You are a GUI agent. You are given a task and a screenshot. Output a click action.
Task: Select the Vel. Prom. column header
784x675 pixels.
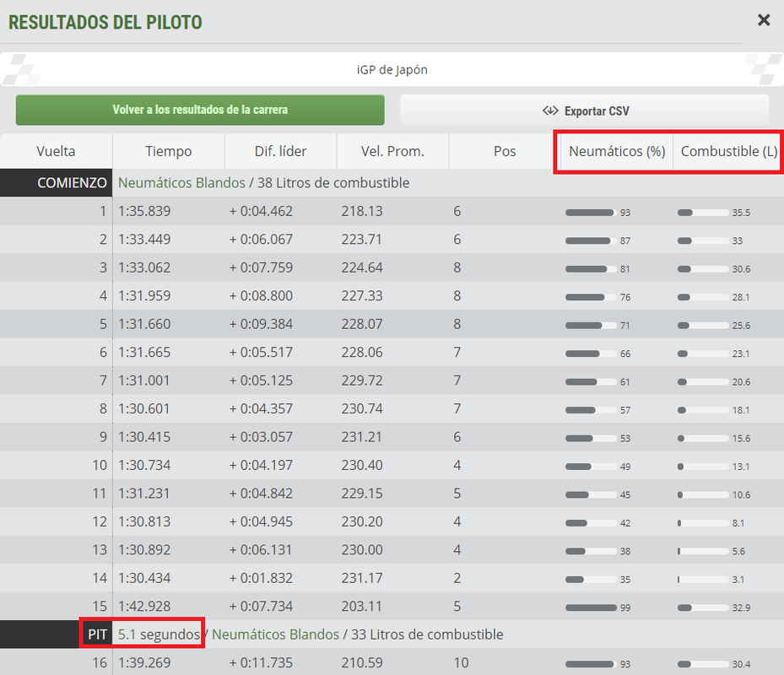(392, 151)
